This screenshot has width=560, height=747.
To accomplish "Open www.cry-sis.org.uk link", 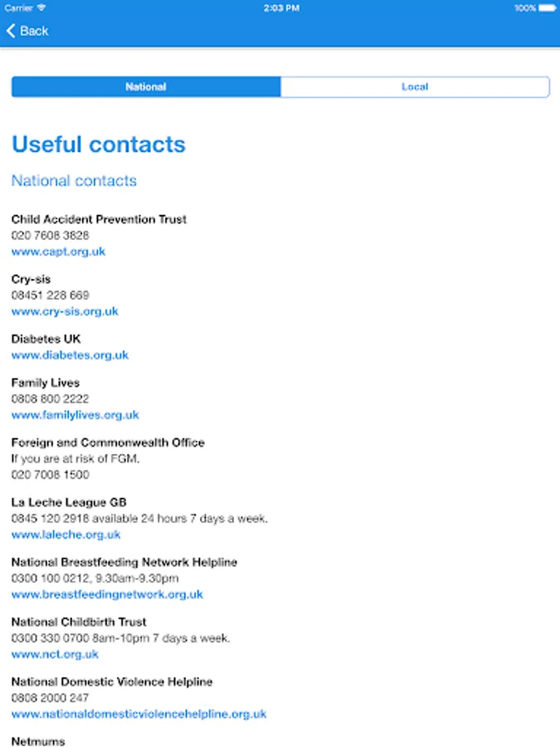I will [65, 311].
